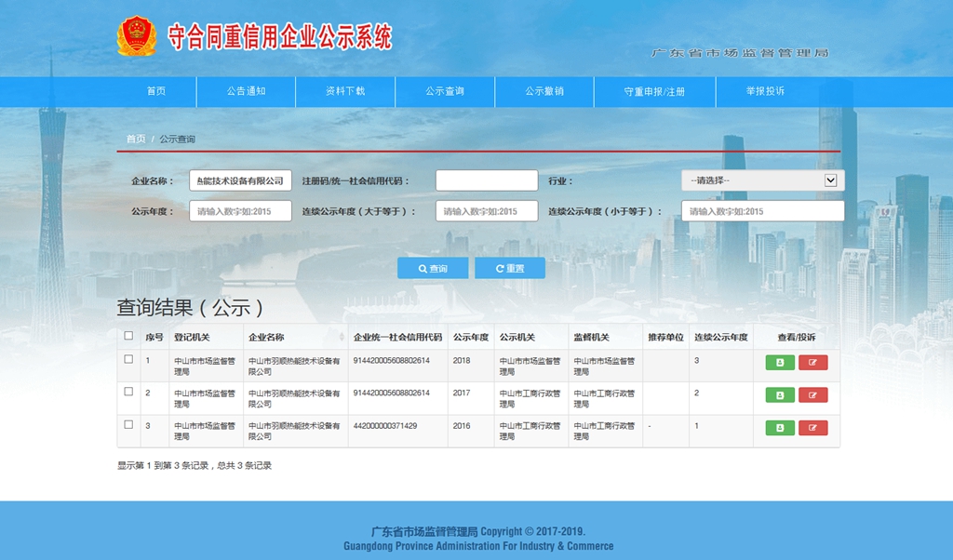Click the 查询 query button
This screenshot has height=560, width=953.
(x=433, y=267)
